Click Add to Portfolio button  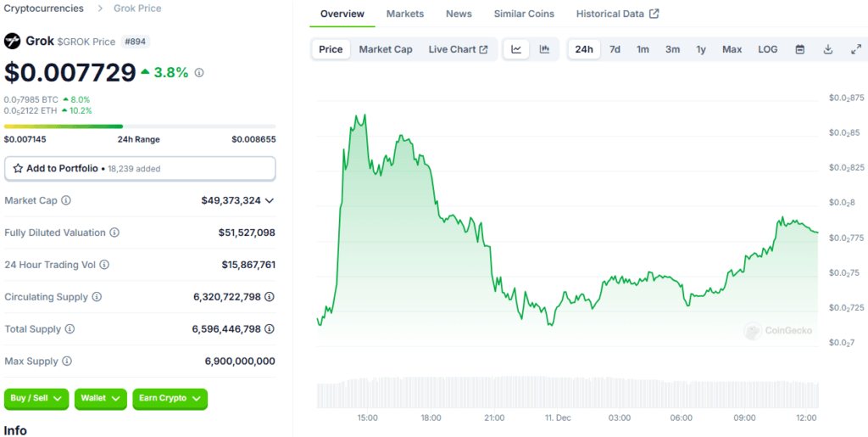point(140,168)
